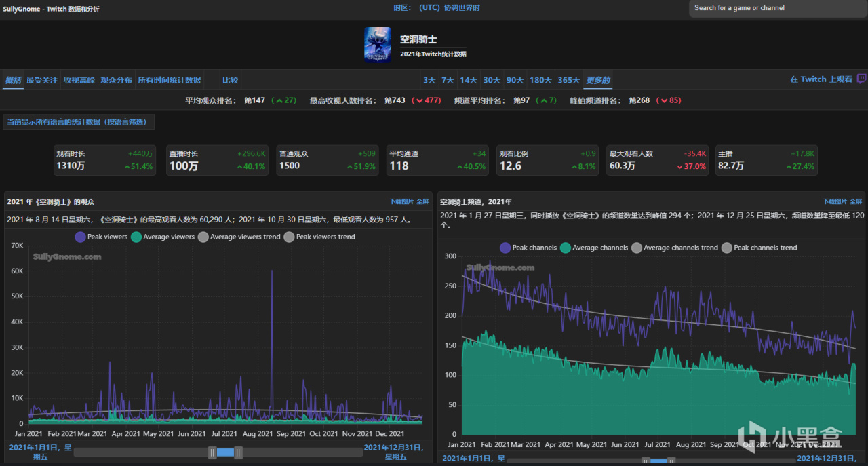The image size is (868, 466).
Task: Click the Hollow Knight game cover thumbnail
Action: [378, 45]
